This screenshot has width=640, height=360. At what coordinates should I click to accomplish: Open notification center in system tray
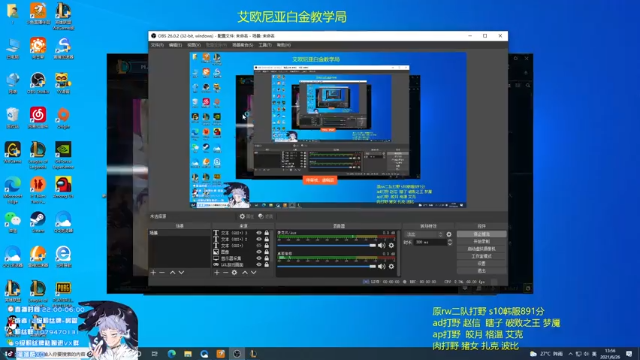click(x=629, y=353)
